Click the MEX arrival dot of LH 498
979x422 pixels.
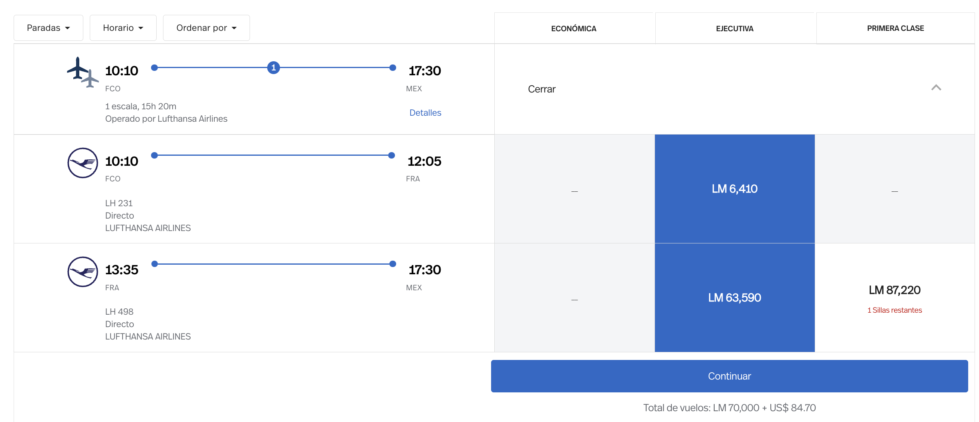[x=392, y=264]
